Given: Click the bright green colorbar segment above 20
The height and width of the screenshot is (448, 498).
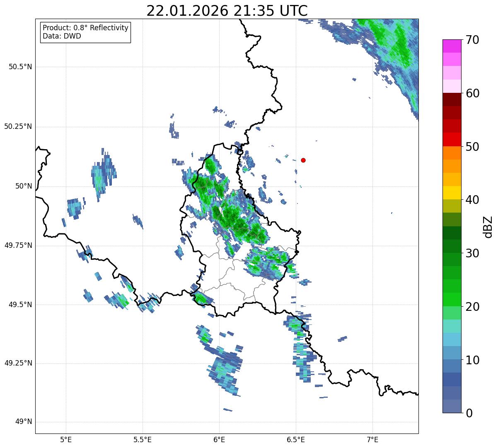Looking at the screenshot, I should pos(452,300).
